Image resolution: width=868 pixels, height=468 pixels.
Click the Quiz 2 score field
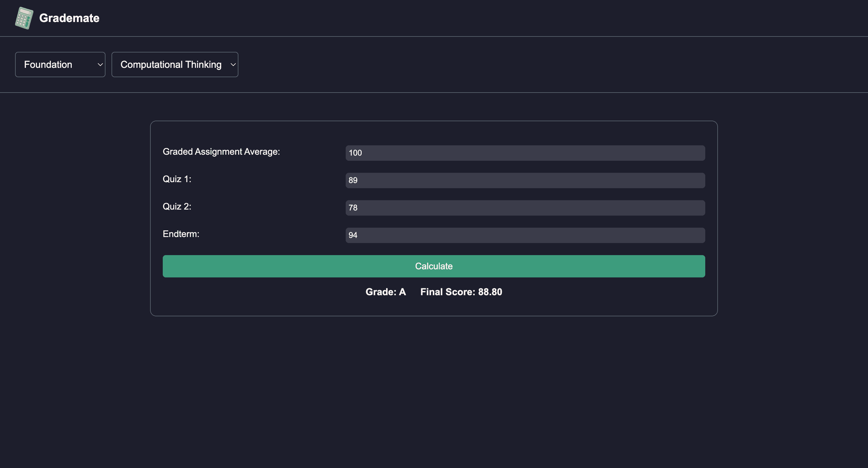pyautogui.click(x=525, y=208)
